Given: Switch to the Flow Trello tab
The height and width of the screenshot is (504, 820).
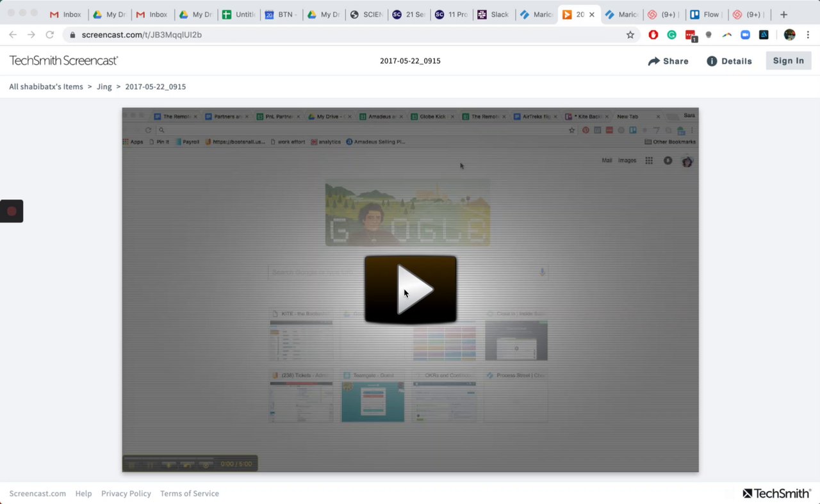Looking at the screenshot, I should [x=706, y=14].
